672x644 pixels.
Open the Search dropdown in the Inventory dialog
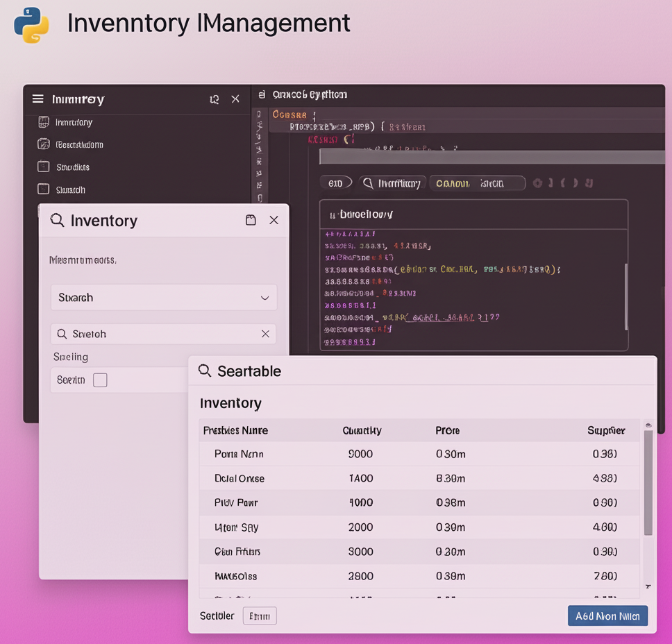pos(163,297)
